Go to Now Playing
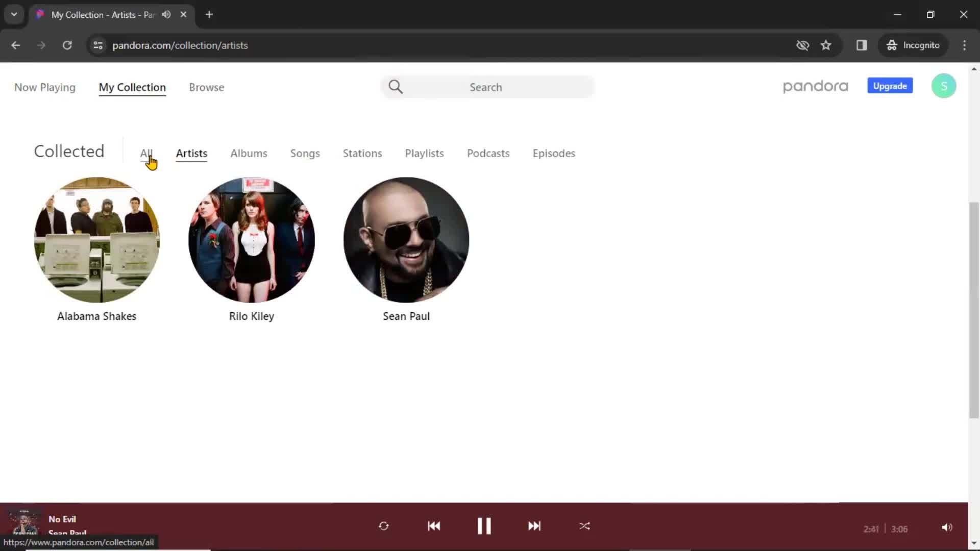The image size is (980, 551). (x=45, y=87)
